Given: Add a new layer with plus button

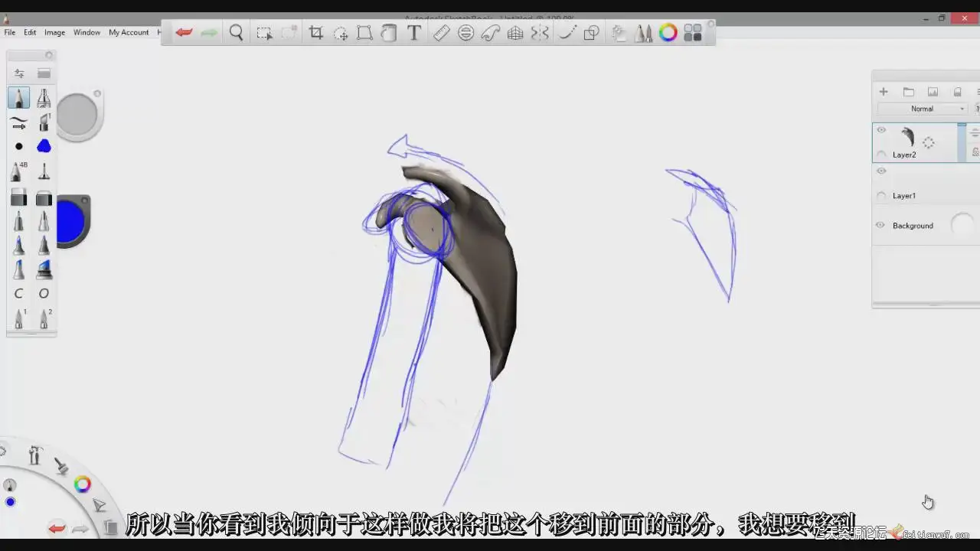Looking at the screenshot, I should click(883, 92).
